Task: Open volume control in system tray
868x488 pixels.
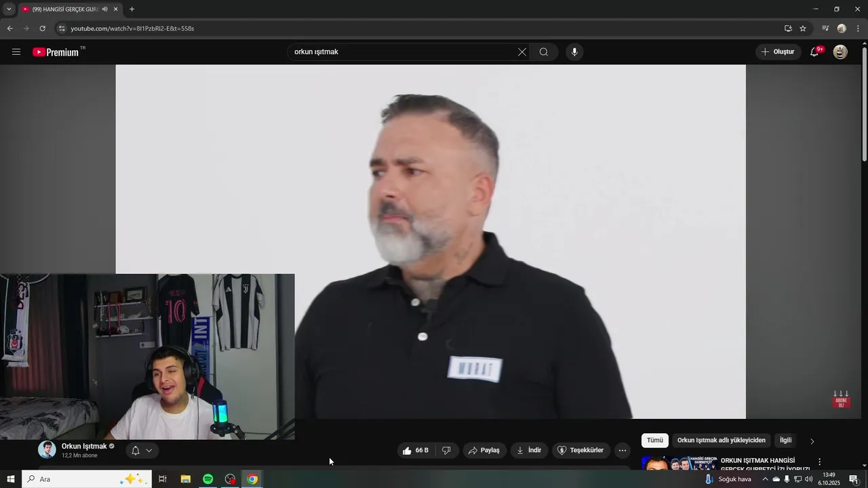Action: [x=808, y=479]
